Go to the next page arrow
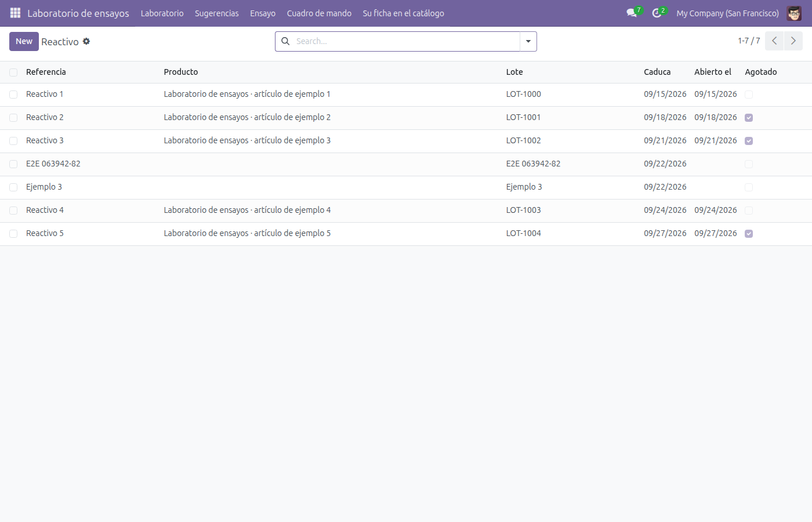812x522 pixels. pos(793,41)
